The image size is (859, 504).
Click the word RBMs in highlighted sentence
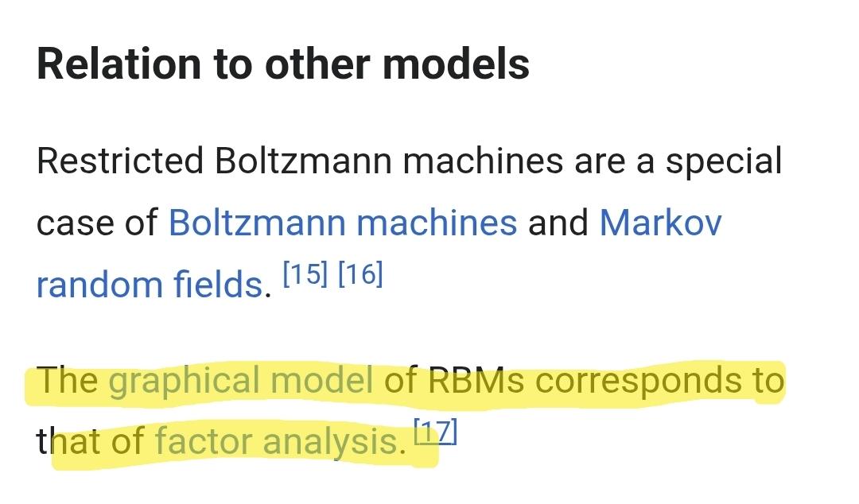pos(476,380)
